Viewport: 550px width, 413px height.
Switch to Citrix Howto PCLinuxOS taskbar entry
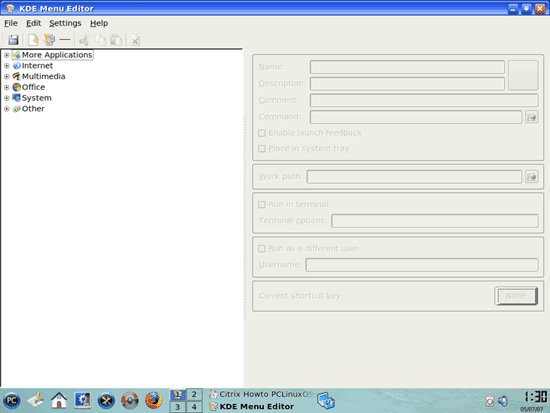pyautogui.click(x=260, y=394)
